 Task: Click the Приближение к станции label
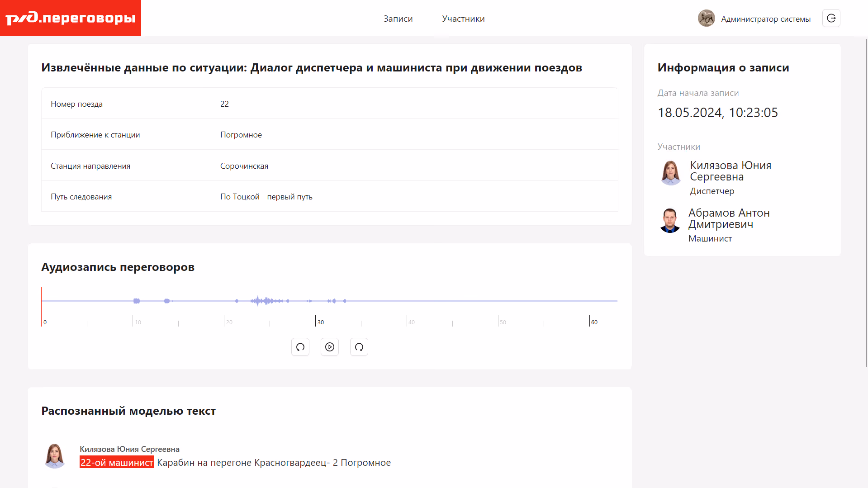[95, 135]
